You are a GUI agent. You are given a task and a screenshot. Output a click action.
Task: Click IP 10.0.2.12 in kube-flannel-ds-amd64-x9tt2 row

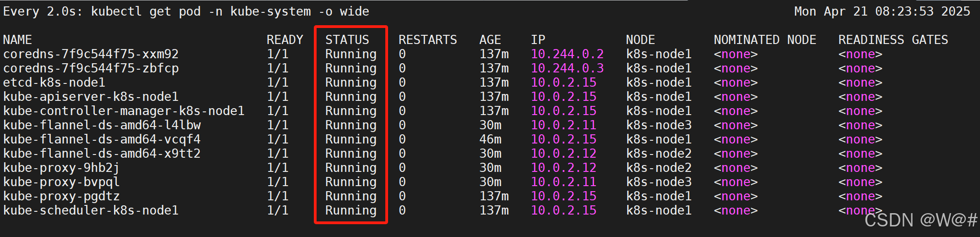click(564, 154)
